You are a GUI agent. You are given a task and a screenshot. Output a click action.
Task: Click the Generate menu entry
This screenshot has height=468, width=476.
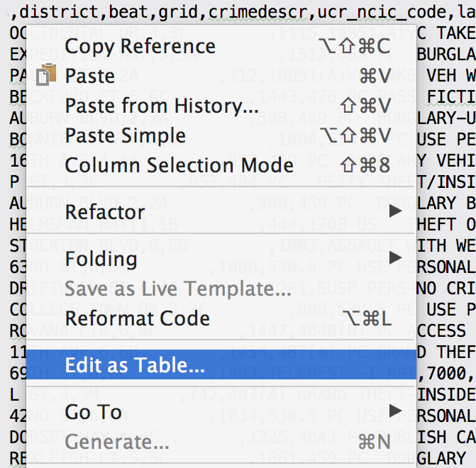tap(116, 442)
